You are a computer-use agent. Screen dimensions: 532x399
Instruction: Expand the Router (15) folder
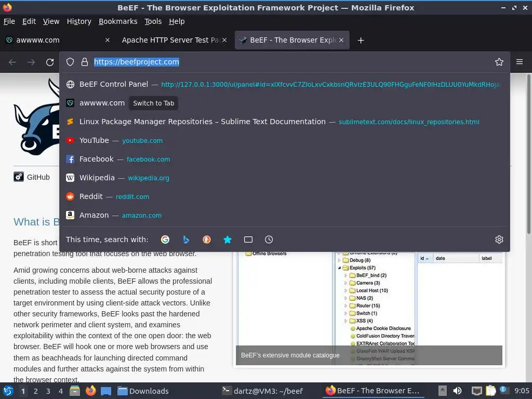(345, 305)
